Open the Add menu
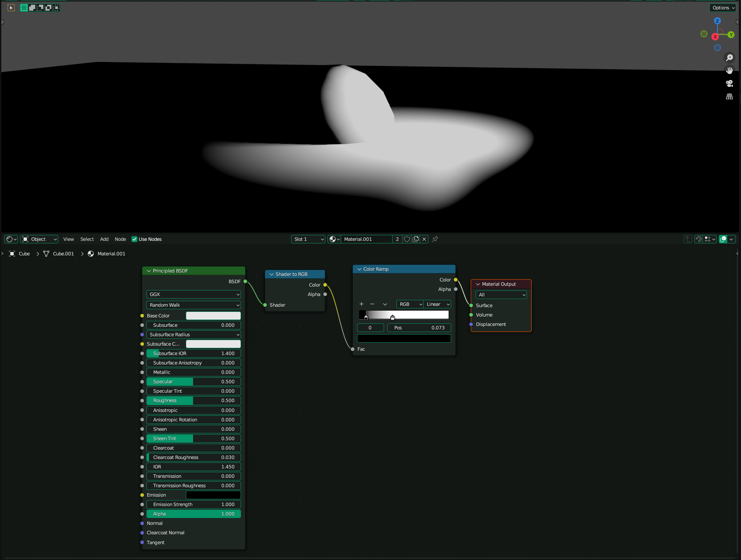The image size is (741, 560). point(104,239)
